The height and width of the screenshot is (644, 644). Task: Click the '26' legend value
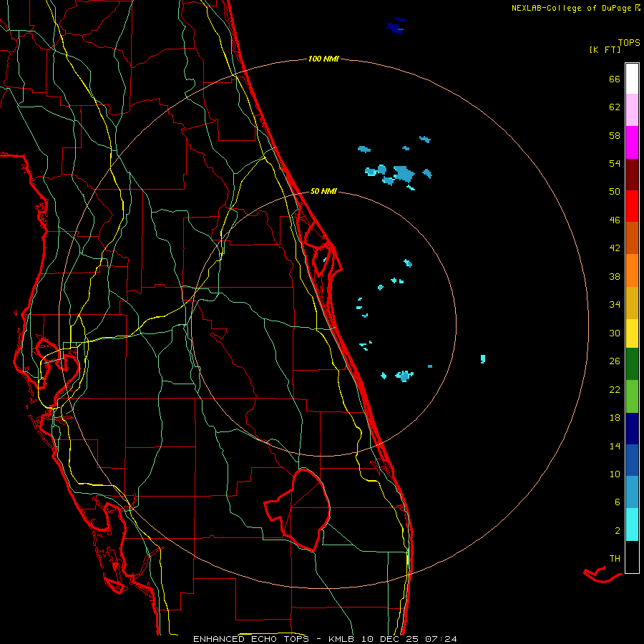pyautogui.click(x=615, y=361)
